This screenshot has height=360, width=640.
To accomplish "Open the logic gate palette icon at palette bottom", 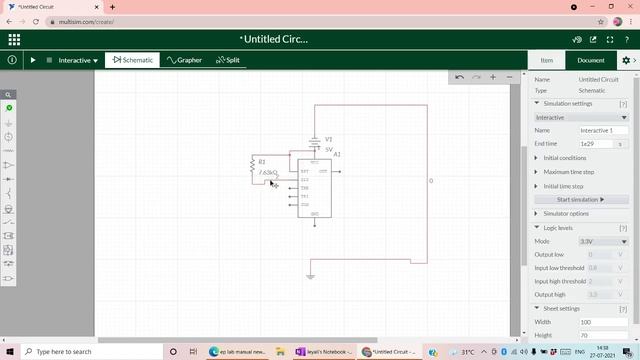I will 9,279.
